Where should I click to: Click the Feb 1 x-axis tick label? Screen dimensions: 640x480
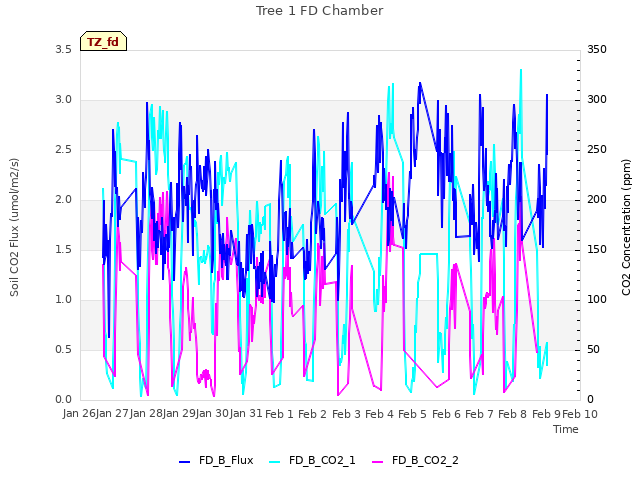click(279, 414)
